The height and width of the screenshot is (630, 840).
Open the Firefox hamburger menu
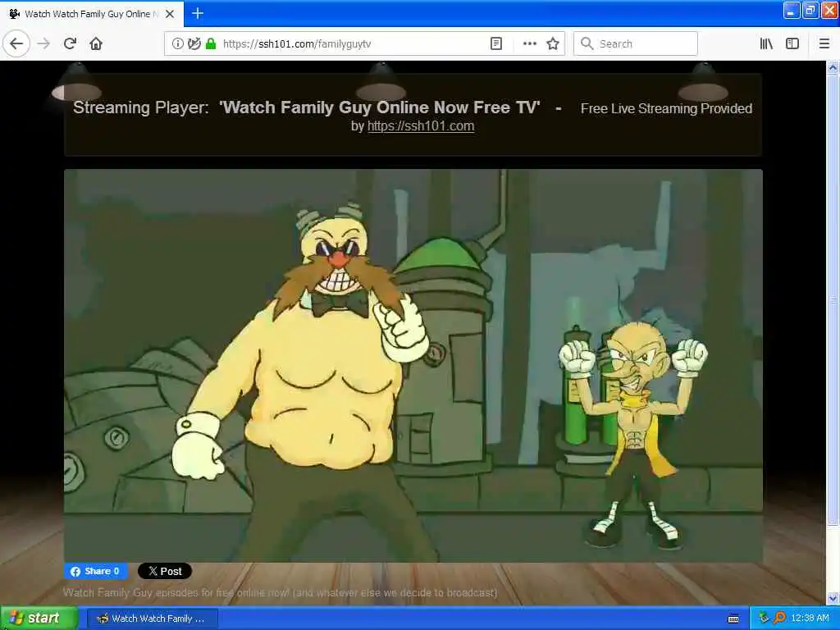tap(824, 44)
